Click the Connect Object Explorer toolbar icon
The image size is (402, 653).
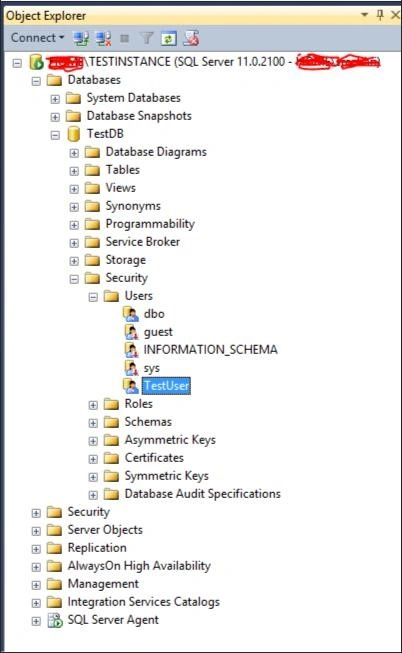coord(81,38)
